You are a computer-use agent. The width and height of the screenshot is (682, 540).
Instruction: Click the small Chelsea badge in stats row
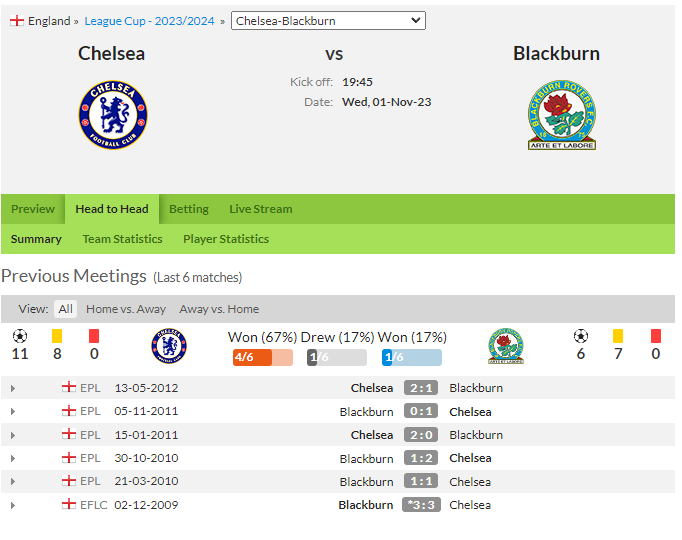click(169, 346)
